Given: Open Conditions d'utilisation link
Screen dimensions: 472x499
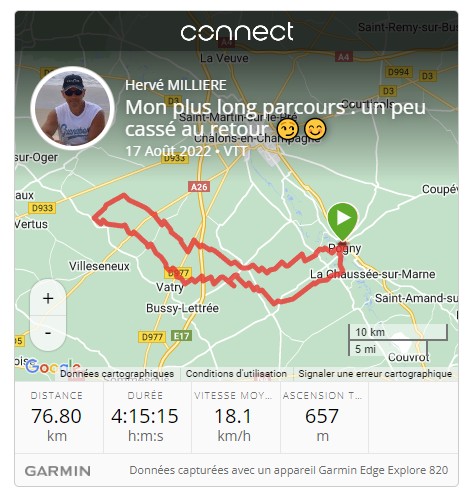Looking at the screenshot, I should [236, 374].
